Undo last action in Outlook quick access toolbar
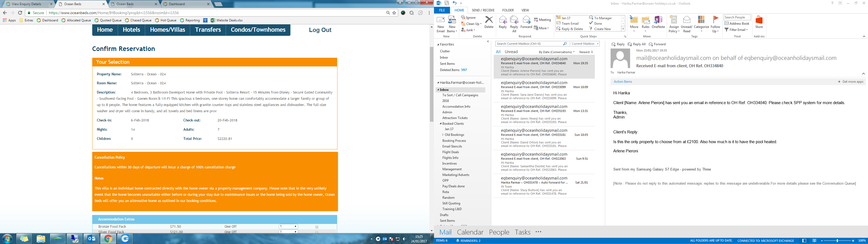The height and width of the screenshot is (244, 868). tap(455, 3)
